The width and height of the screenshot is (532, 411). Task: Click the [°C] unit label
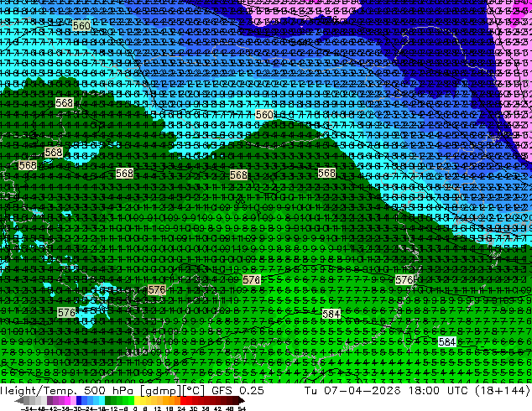pyautogui.click(x=193, y=391)
